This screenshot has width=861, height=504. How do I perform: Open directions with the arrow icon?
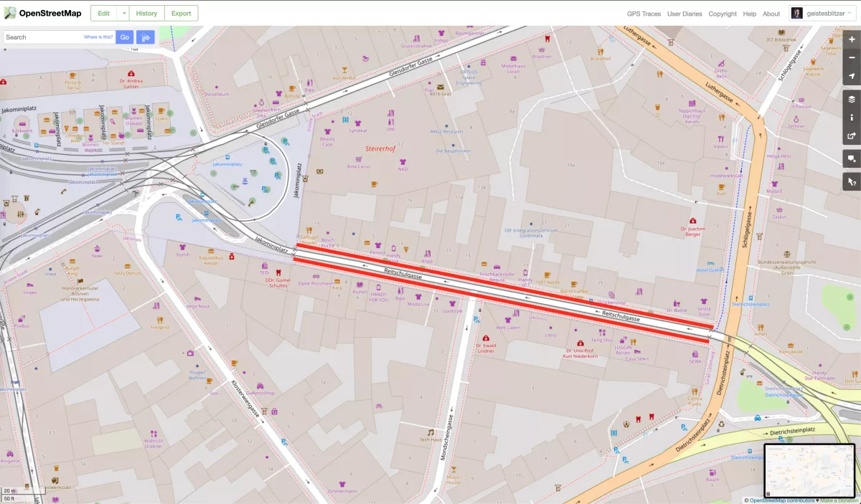[x=146, y=37]
